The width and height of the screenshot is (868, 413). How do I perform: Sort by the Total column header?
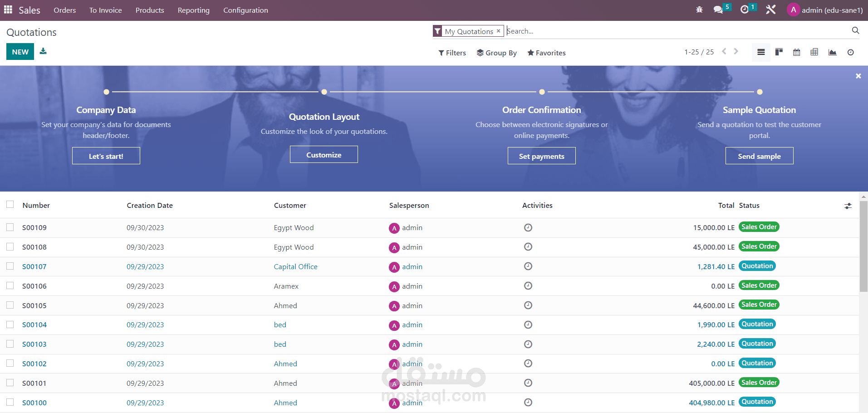[726, 205]
